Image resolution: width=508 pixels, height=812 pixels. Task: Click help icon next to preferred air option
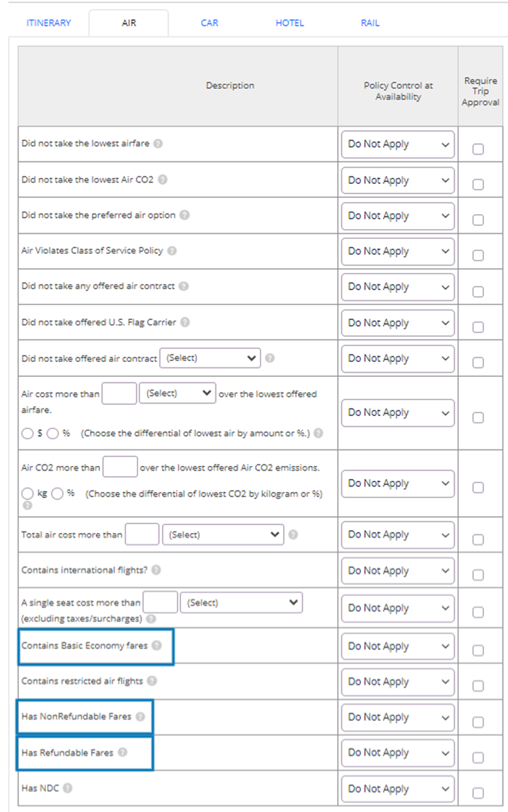pos(185,215)
